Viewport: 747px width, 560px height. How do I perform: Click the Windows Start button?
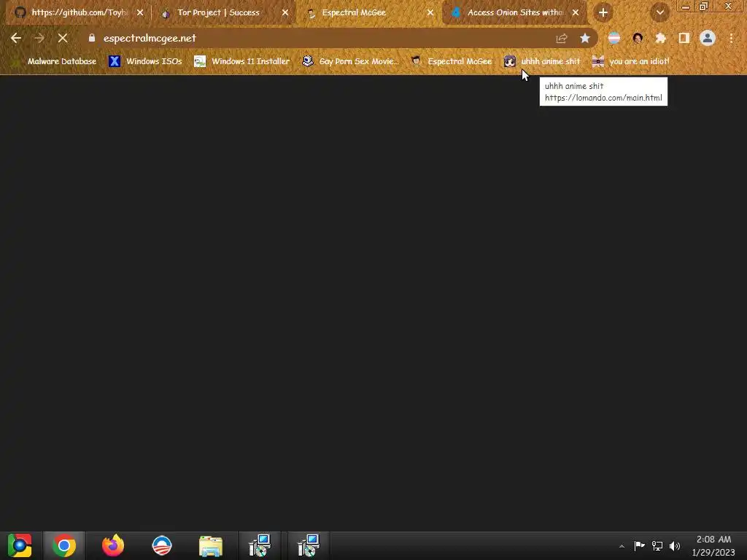pyautogui.click(x=20, y=545)
